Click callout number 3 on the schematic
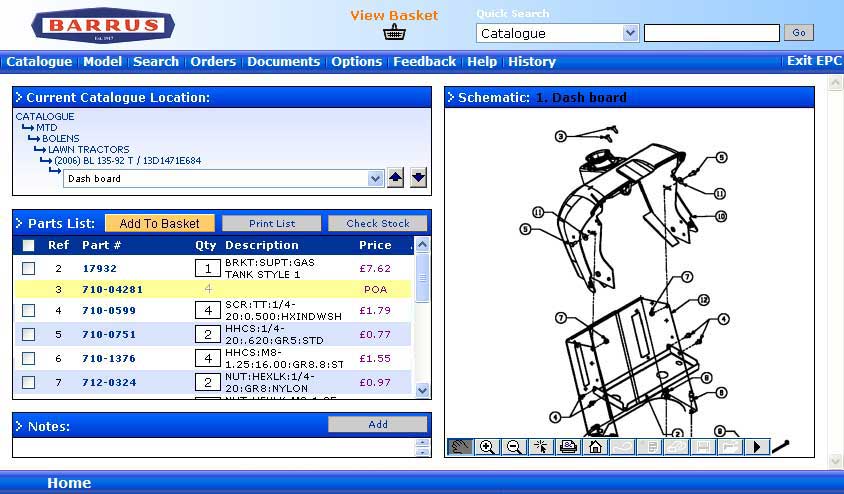 point(560,137)
